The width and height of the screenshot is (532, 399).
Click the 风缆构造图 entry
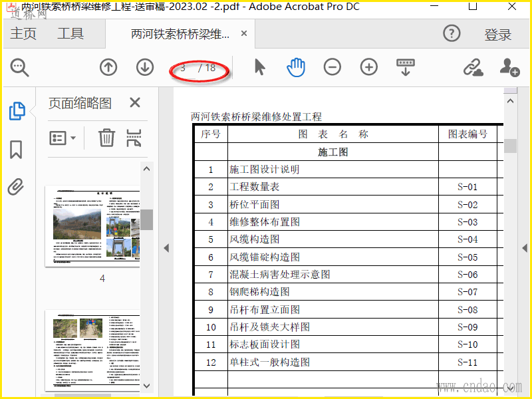tap(255, 239)
